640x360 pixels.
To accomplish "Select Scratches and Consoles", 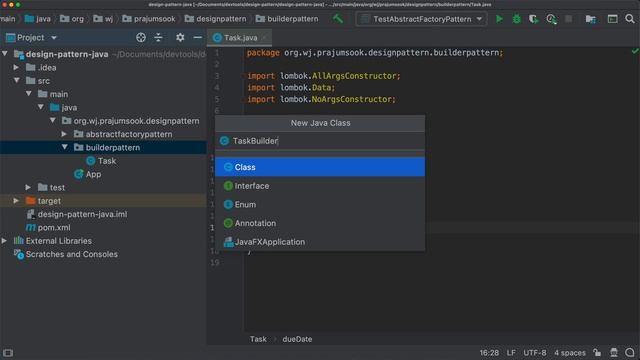I will tap(71, 254).
